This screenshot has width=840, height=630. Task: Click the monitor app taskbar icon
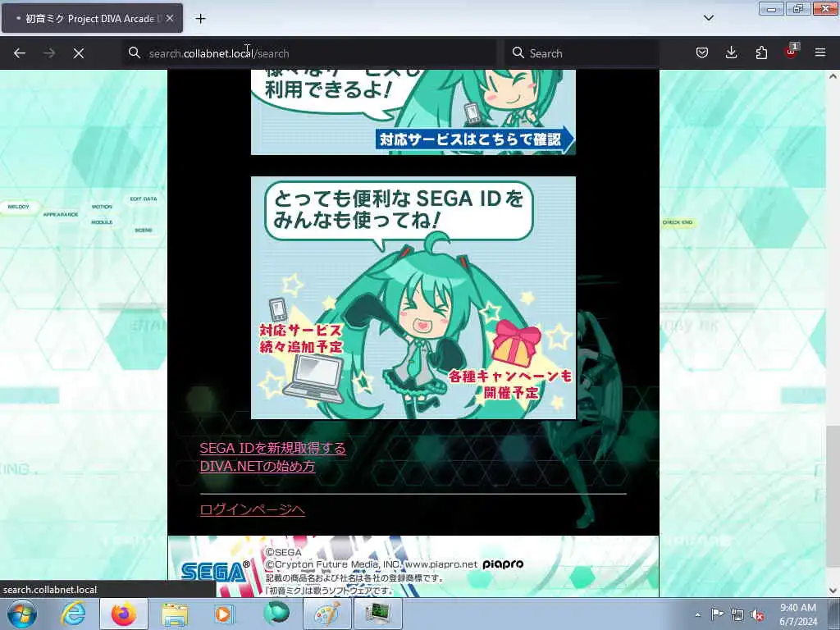point(377,614)
